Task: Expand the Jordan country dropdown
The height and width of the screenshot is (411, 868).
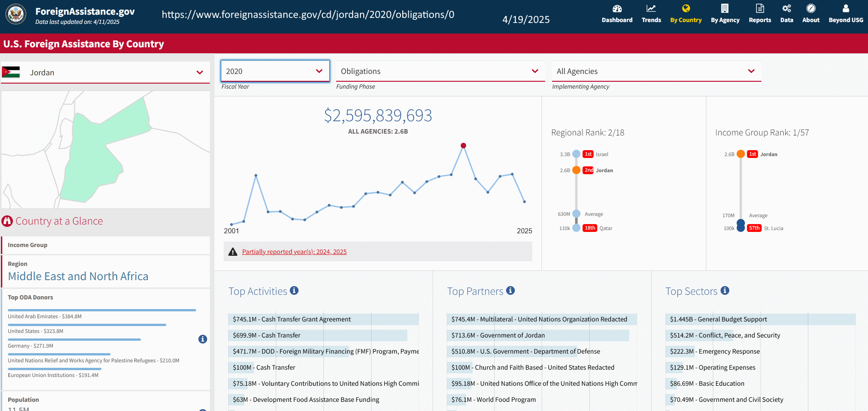Action: point(105,73)
